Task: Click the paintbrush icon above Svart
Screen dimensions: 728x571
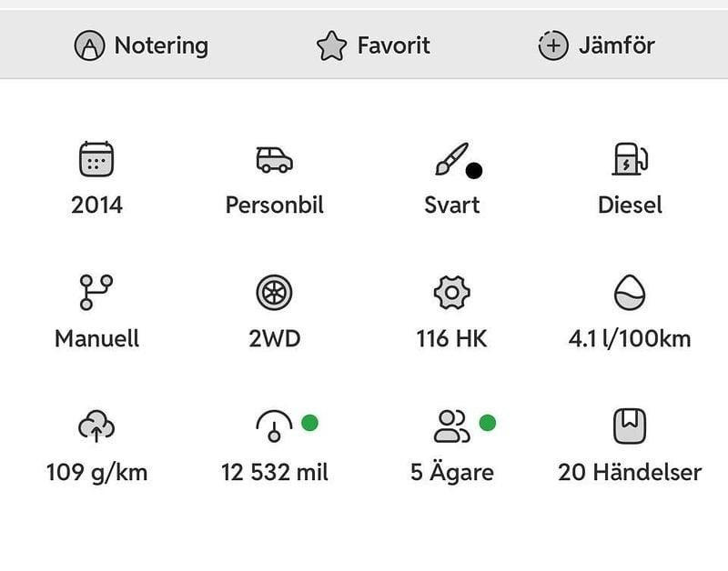Action: point(450,158)
